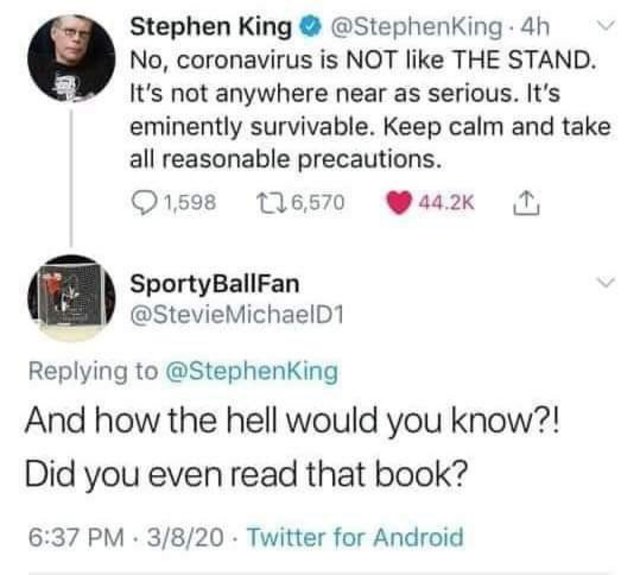Click Stephen King's verified badge
The height and width of the screenshot is (575, 640).
coord(311,28)
